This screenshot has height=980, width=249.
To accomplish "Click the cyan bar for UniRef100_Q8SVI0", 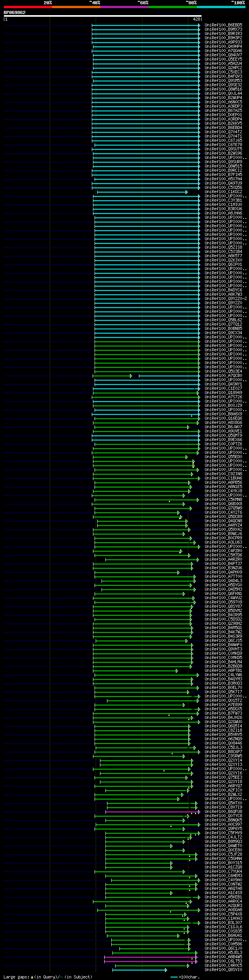I will (x=140, y=970).
